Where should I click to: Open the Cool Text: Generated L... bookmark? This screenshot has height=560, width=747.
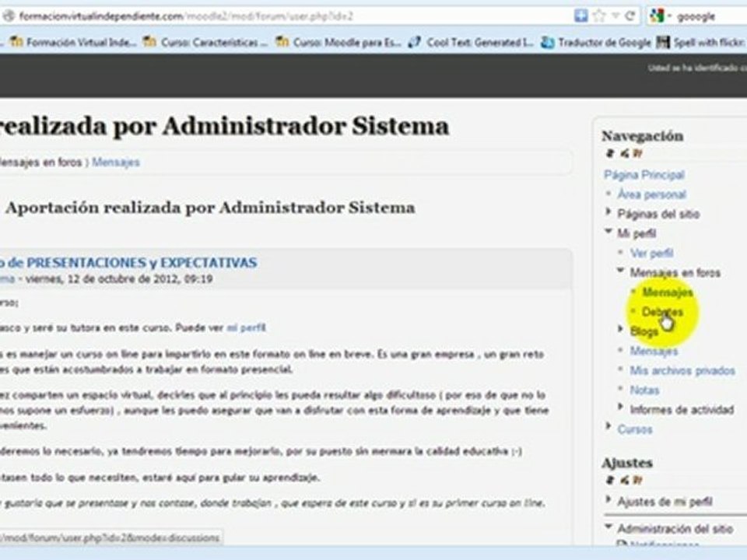point(472,42)
